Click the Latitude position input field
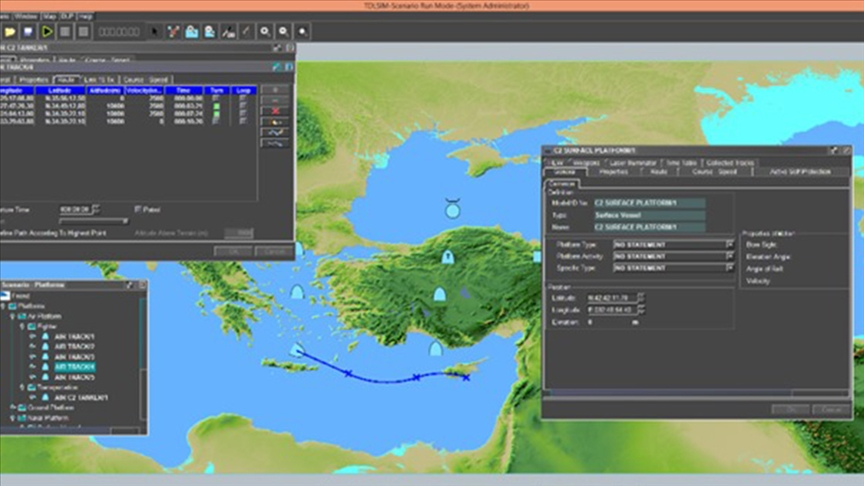The width and height of the screenshot is (864, 486). pyautogui.click(x=610, y=297)
